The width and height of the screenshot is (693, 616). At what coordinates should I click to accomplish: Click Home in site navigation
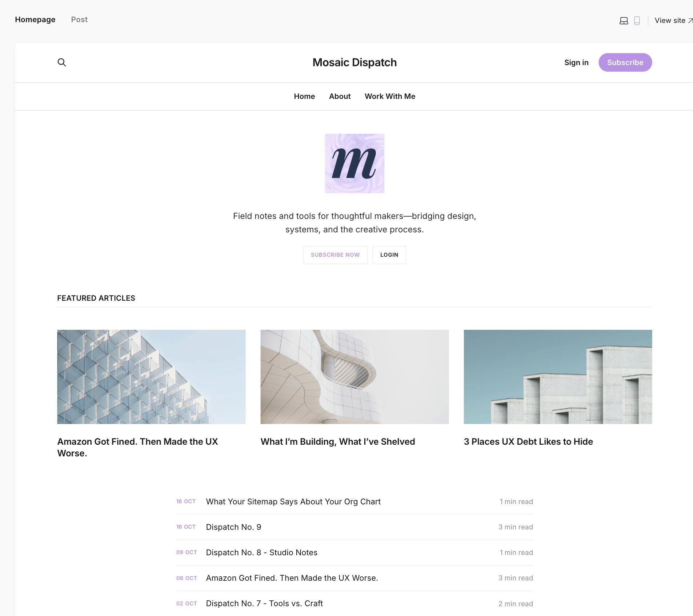[x=304, y=96]
